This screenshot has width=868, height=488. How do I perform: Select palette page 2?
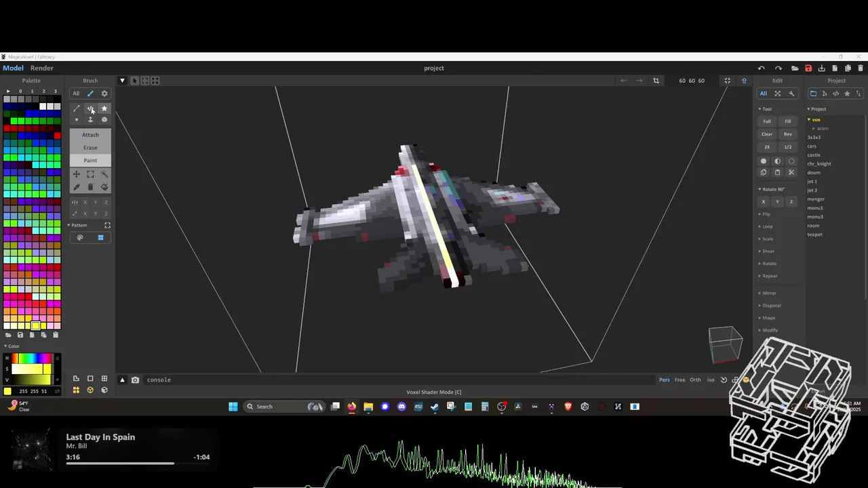pos(44,91)
